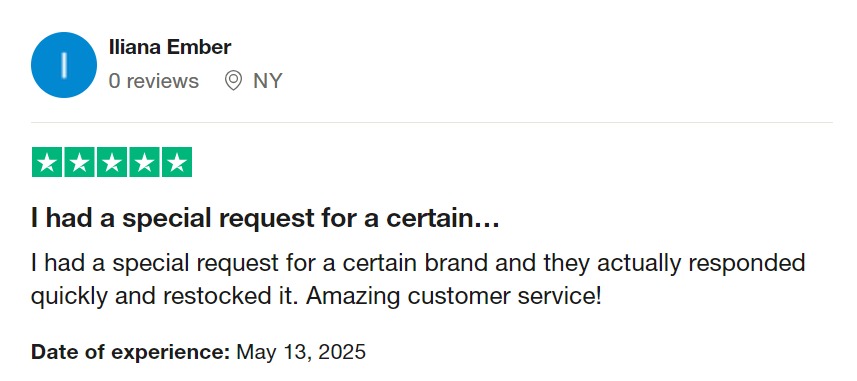Click the fifth green rating star
This screenshot has width=857, height=381.
(x=177, y=162)
